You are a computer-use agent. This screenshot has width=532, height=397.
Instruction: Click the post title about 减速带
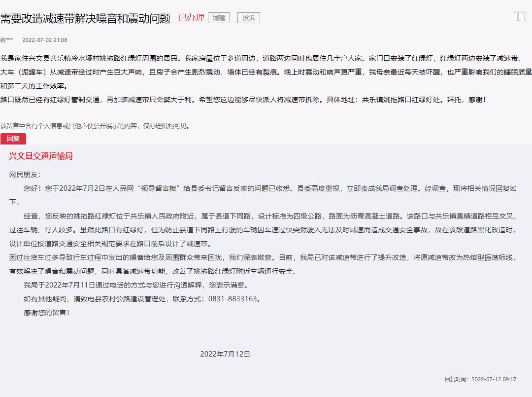[85, 19]
